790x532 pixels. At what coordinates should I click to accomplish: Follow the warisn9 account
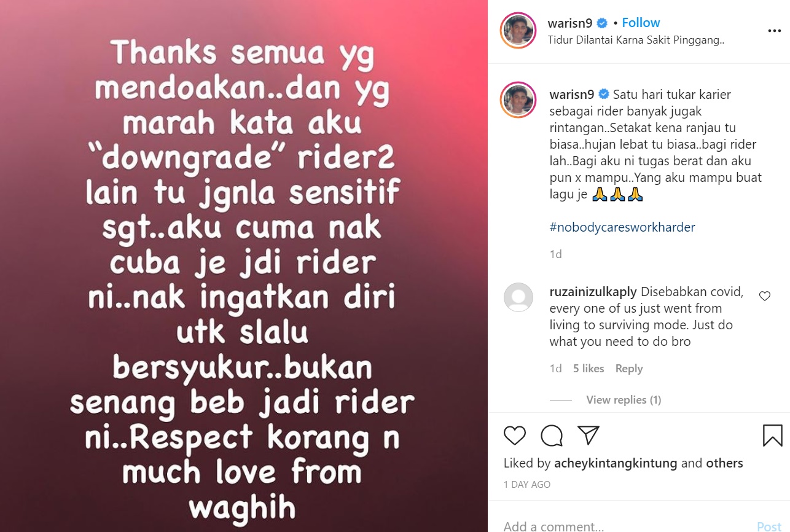pos(641,23)
